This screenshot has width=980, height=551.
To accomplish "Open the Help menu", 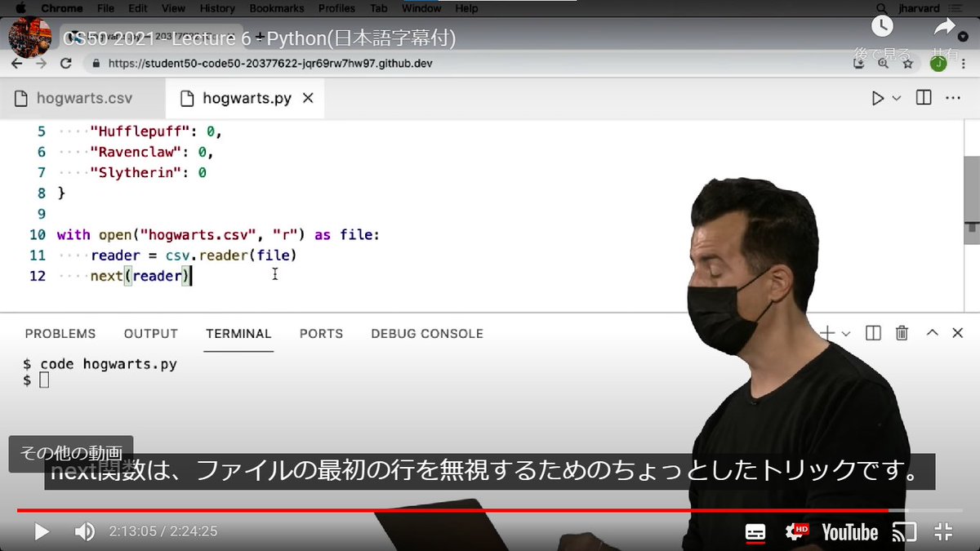I will [x=466, y=8].
